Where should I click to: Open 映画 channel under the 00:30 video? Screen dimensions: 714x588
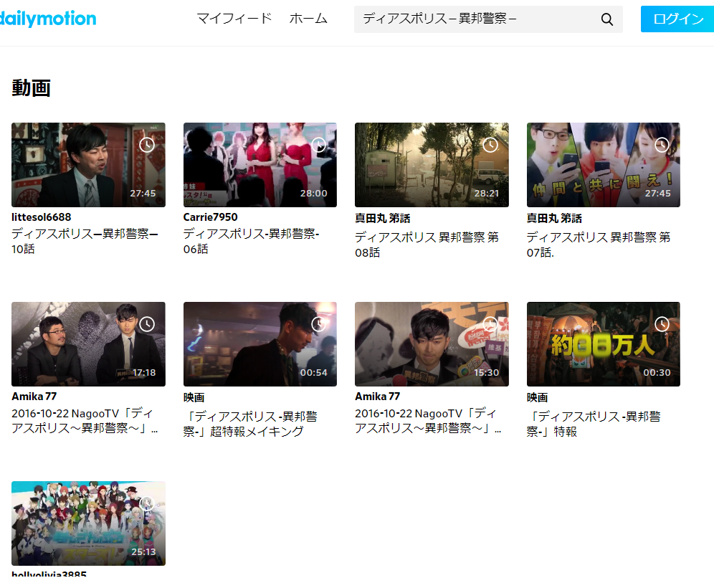538,398
